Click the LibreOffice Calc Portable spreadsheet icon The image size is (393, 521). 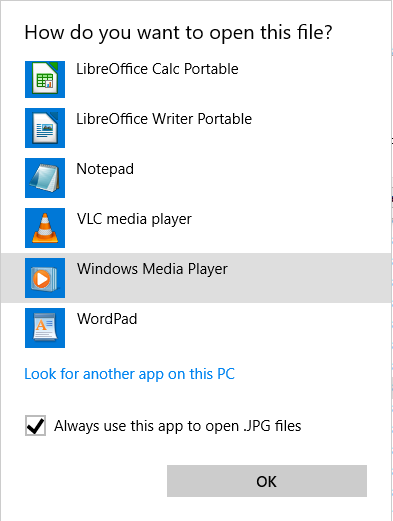(45, 79)
